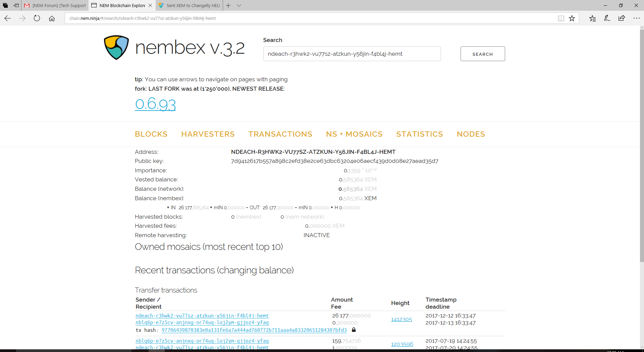Open the tabs you've set aside icon
Image resolution: width=644 pixels, height=352 pixels.
pos(5,5)
